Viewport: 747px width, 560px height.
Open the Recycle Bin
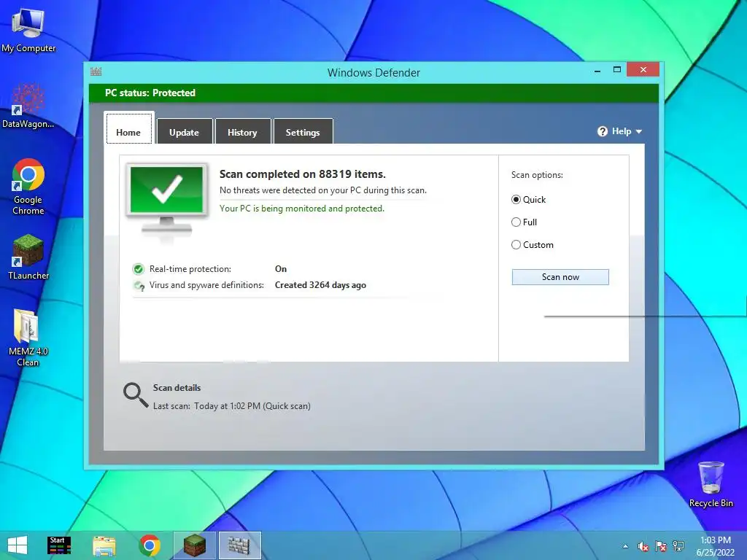[711, 484]
